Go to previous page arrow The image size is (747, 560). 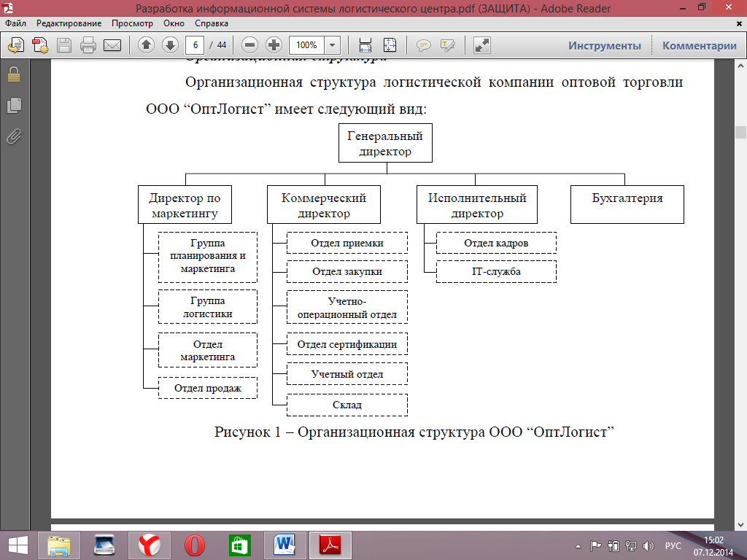point(146,45)
